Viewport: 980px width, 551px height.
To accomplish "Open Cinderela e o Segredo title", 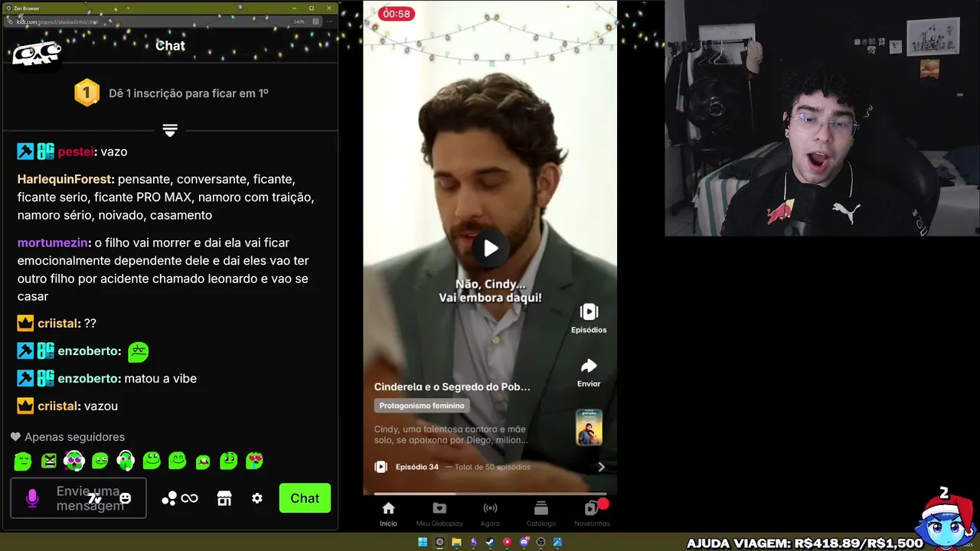I will pos(452,387).
